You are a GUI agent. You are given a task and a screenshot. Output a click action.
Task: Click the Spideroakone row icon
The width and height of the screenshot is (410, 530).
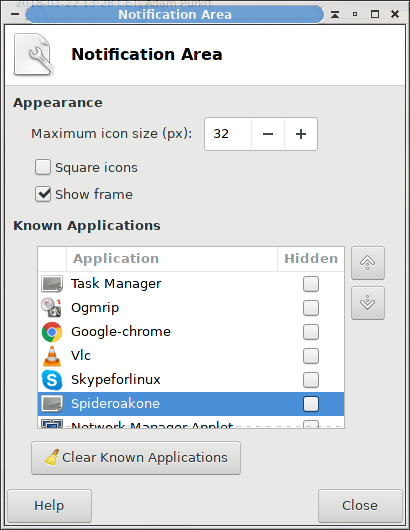click(x=52, y=404)
